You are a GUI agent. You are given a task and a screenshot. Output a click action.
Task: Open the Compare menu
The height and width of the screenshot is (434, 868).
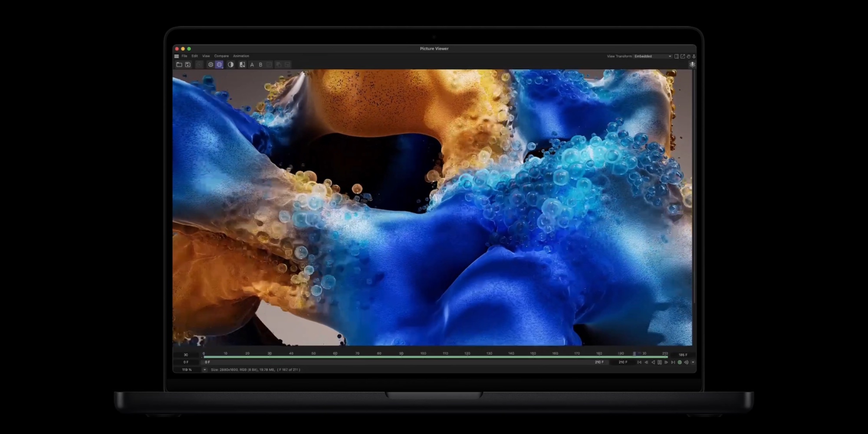(222, 56)
